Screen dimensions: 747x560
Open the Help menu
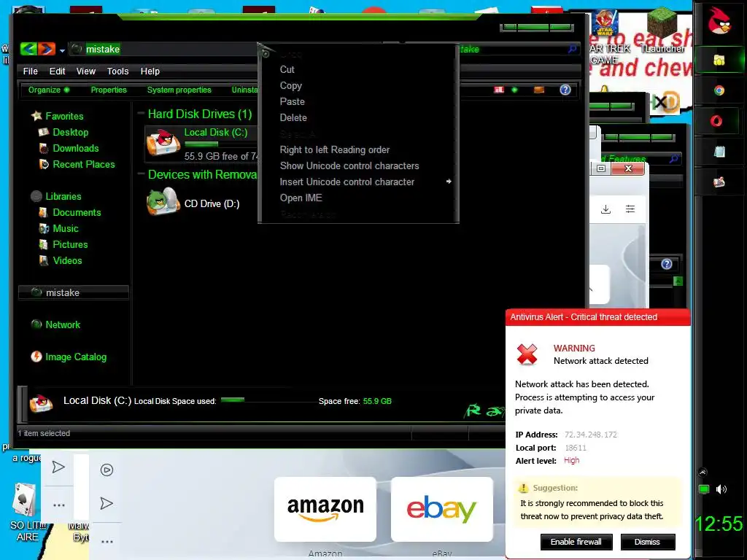coord(150,71)
